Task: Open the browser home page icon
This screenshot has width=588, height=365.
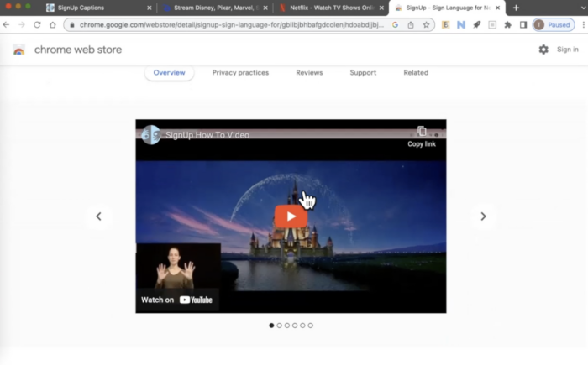Action: (52, 24)
